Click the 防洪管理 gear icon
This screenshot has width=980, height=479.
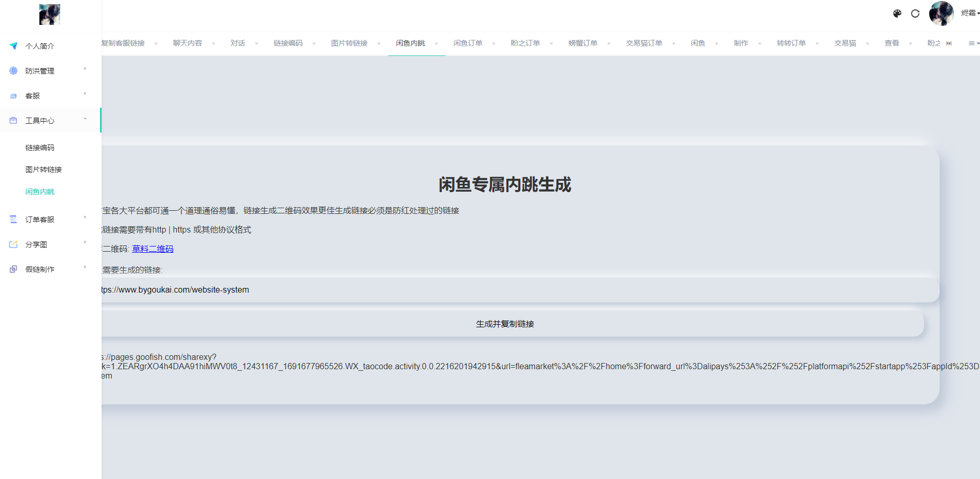(x=13, y=71)
